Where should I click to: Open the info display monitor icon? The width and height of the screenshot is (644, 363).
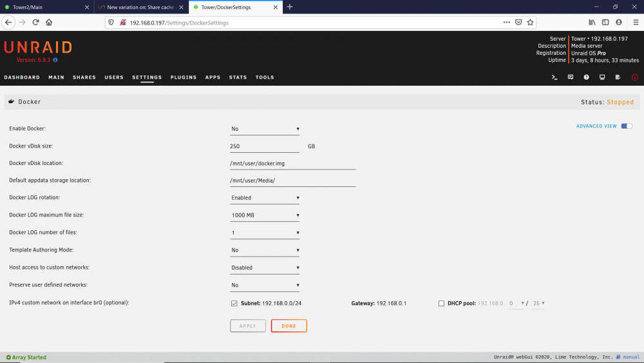coord(602,77)
